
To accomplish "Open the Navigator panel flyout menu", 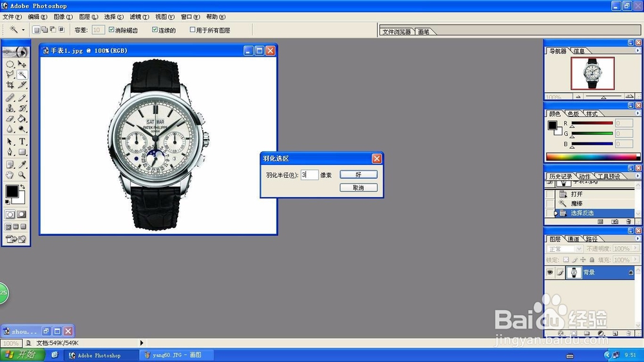I will 638,50.
